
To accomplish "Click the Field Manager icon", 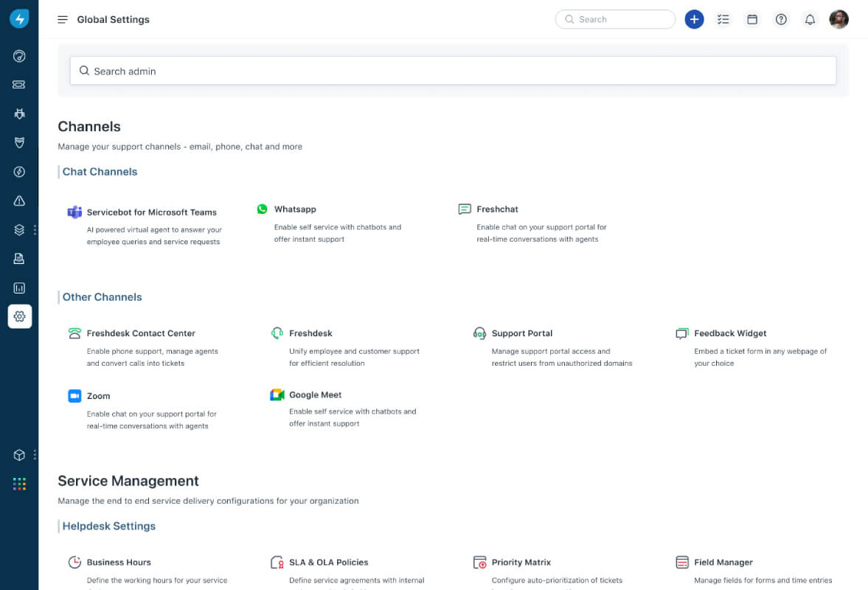I will tap(682, 562).
